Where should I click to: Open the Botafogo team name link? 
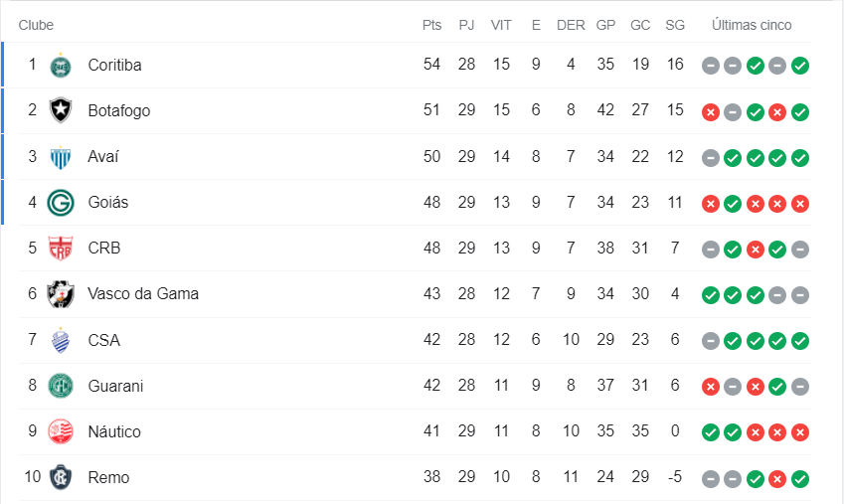[x=118, y=110]
